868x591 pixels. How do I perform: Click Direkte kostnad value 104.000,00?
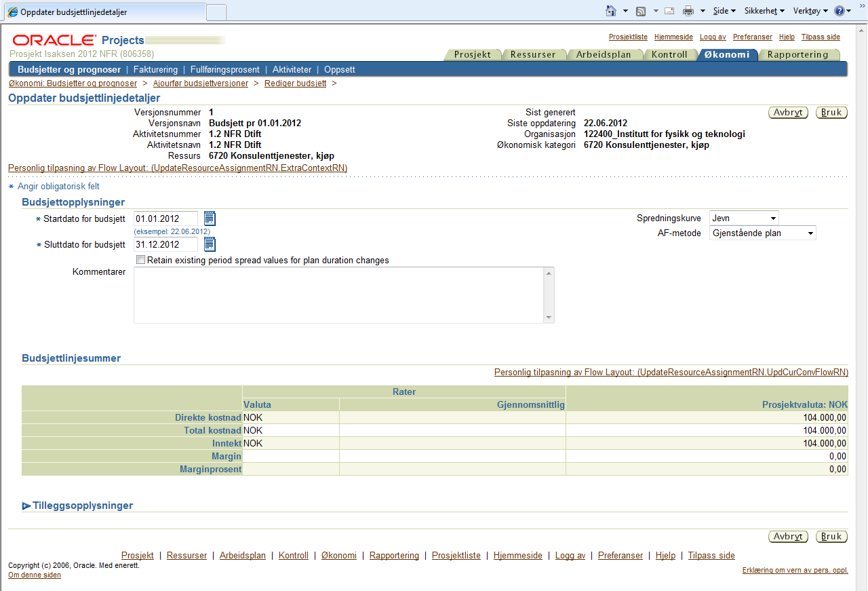click(x=825, y=418)
